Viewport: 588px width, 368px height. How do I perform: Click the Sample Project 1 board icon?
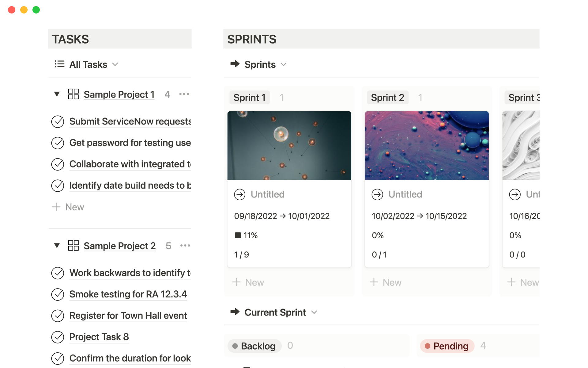coord(73,94)
